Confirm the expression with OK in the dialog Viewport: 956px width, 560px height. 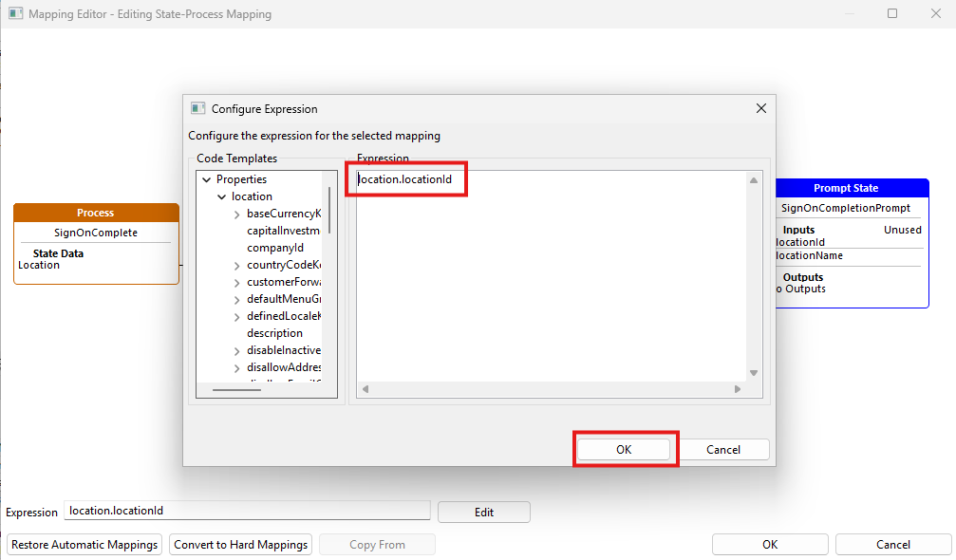pyautogui.click(x=624, y=448)
